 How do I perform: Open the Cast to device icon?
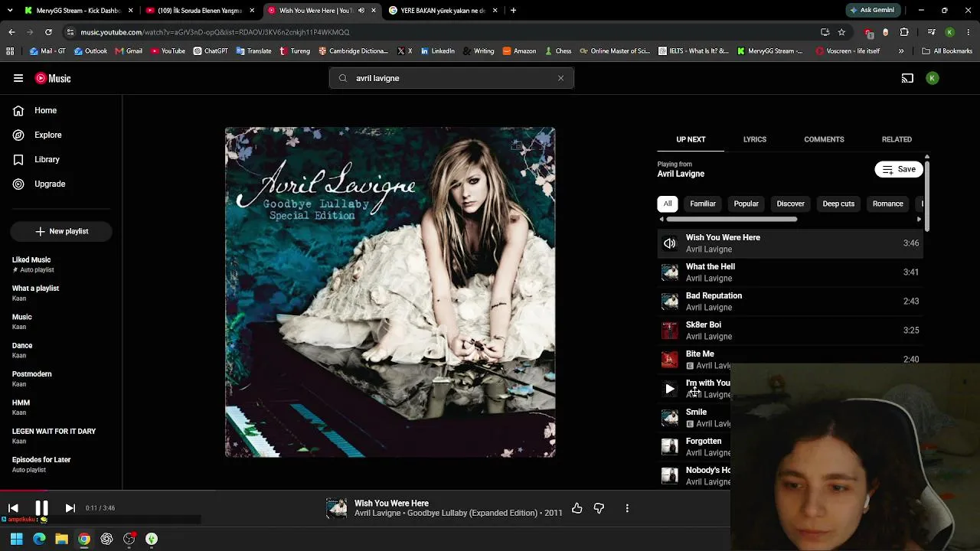tap(907, 78)
